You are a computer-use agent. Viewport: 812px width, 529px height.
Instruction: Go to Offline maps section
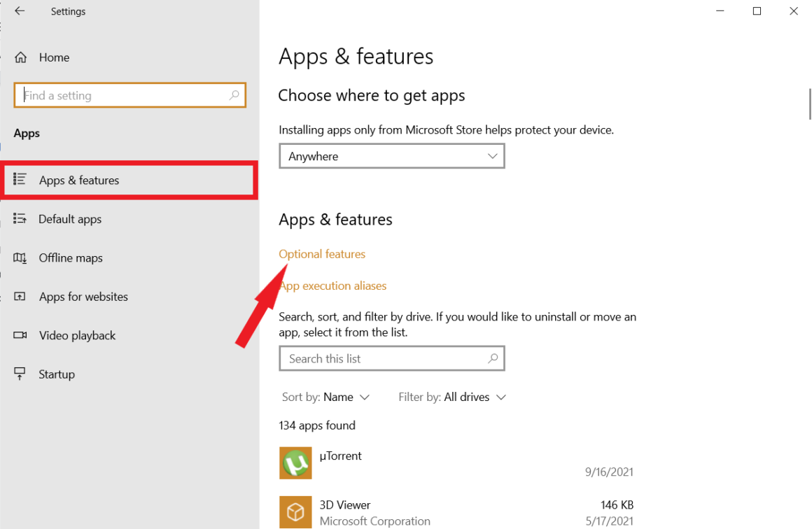tap(71, 258)
